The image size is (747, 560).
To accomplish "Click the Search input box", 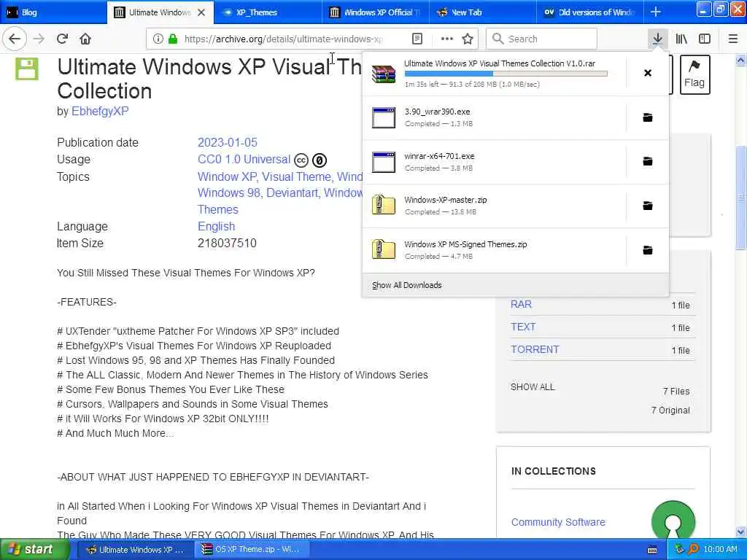I will tap(541, 39).
